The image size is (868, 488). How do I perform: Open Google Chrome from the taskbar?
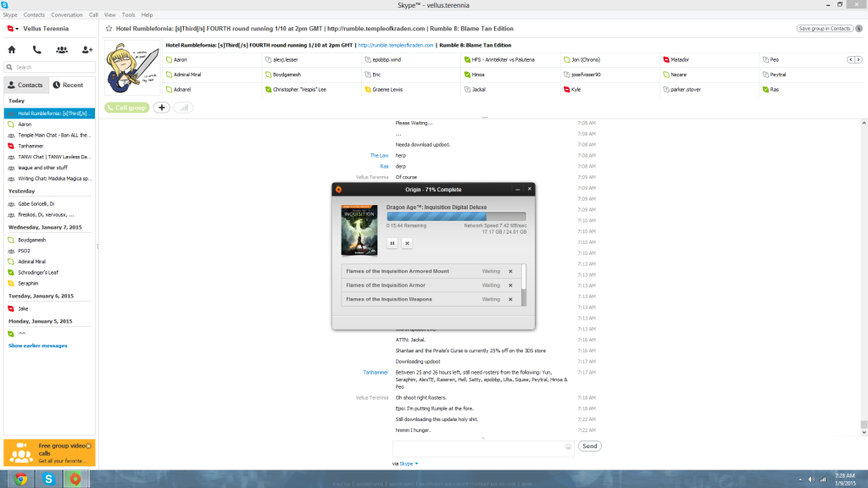point(20,479)
